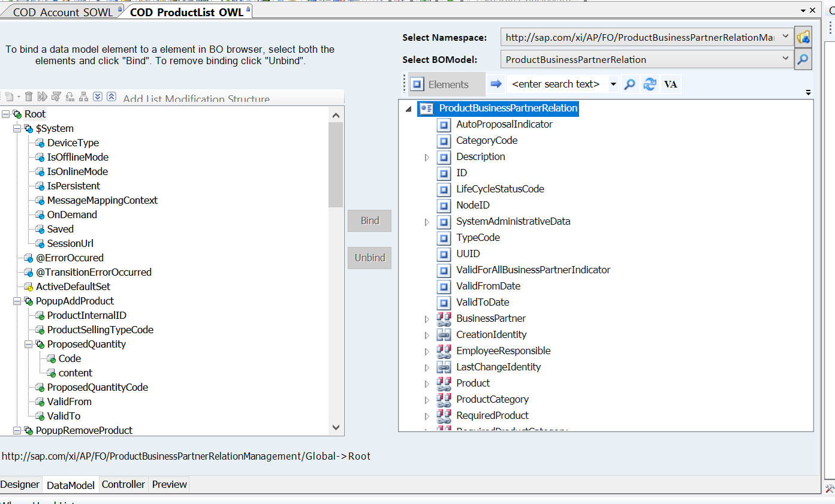Select MessageMappingContext in the tree
835x504 pixels.
103,200
